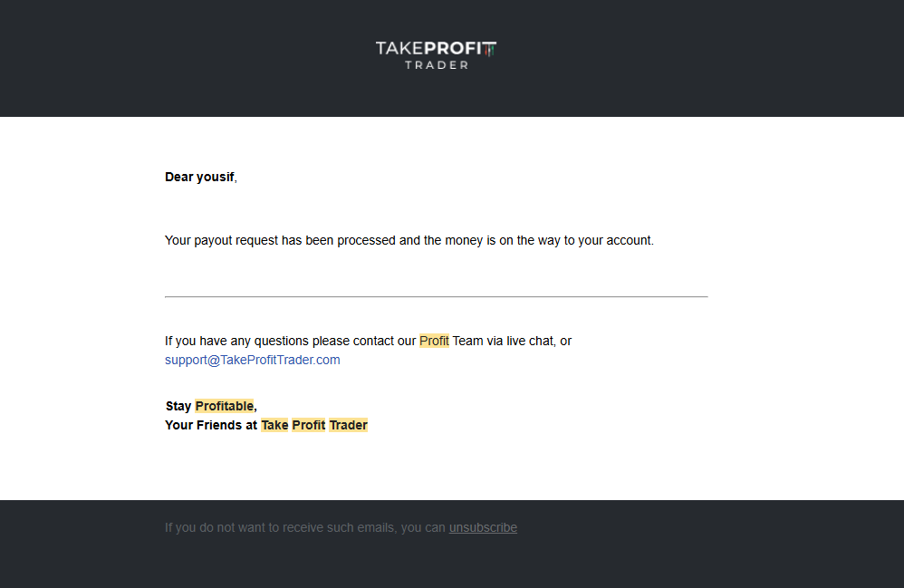Click the "Your Friends at" text

(x=211, y=425)
